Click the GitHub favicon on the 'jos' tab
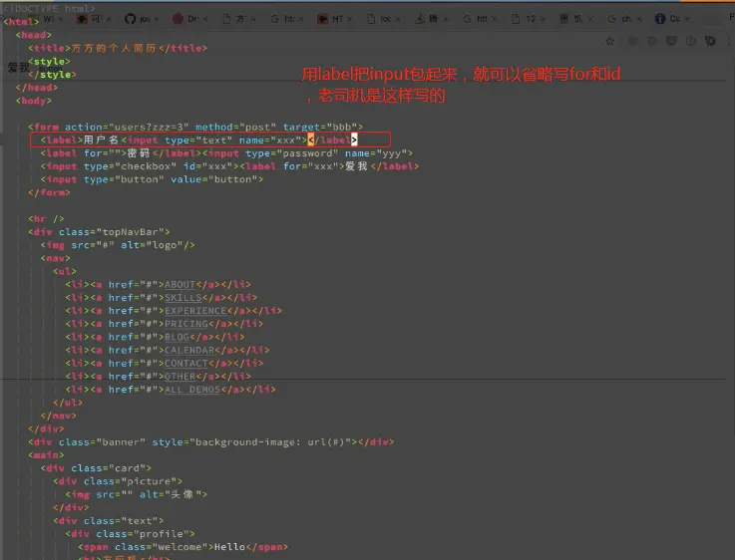Screen dimensions: 735x560 pos(130,19)
